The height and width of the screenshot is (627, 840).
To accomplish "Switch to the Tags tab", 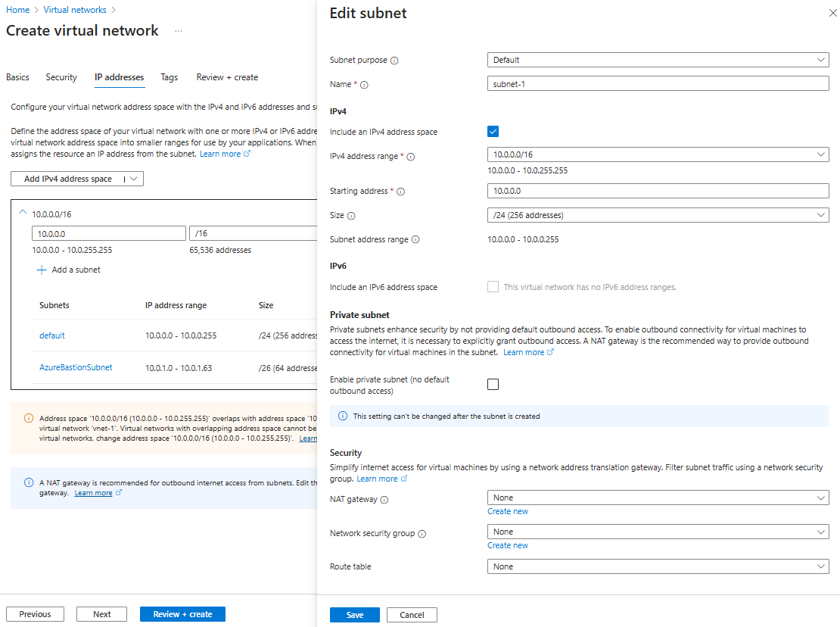I will (x=169, y=76).
